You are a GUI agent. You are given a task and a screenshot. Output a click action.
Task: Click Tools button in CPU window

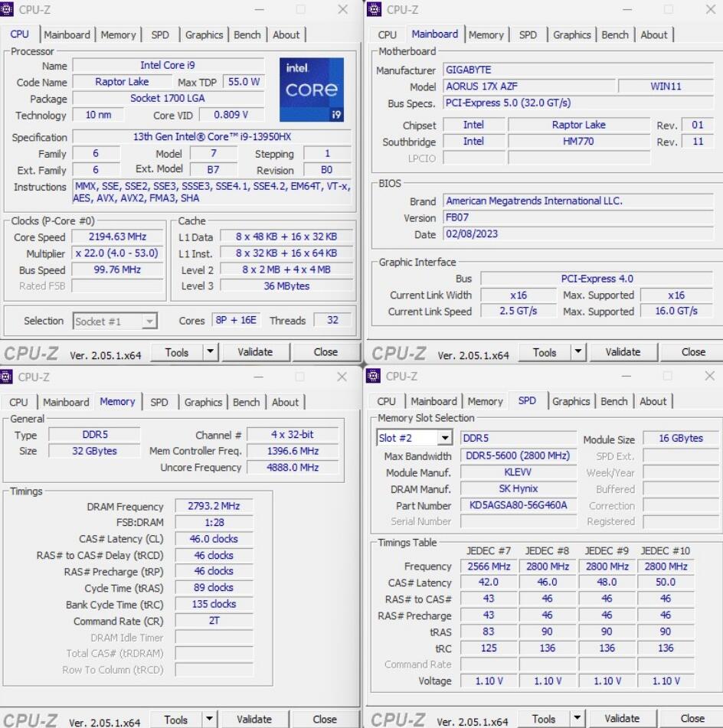point(177,352)
